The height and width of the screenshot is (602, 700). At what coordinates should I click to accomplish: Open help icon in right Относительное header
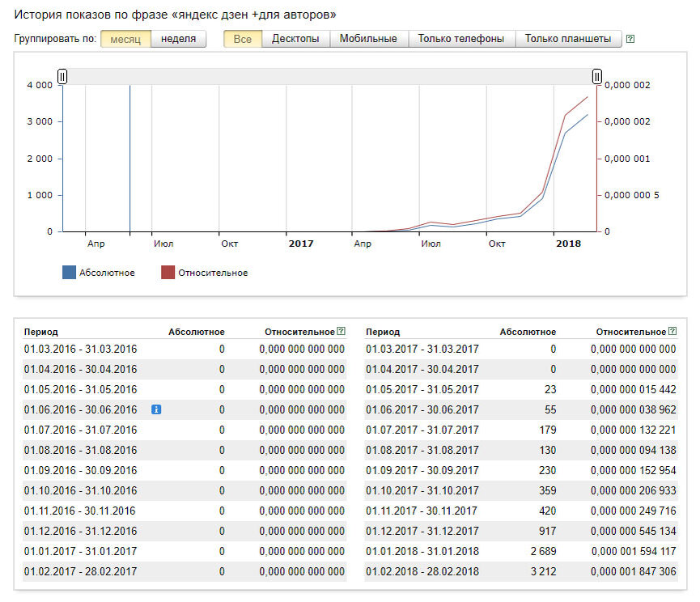(x=672, y=331)
